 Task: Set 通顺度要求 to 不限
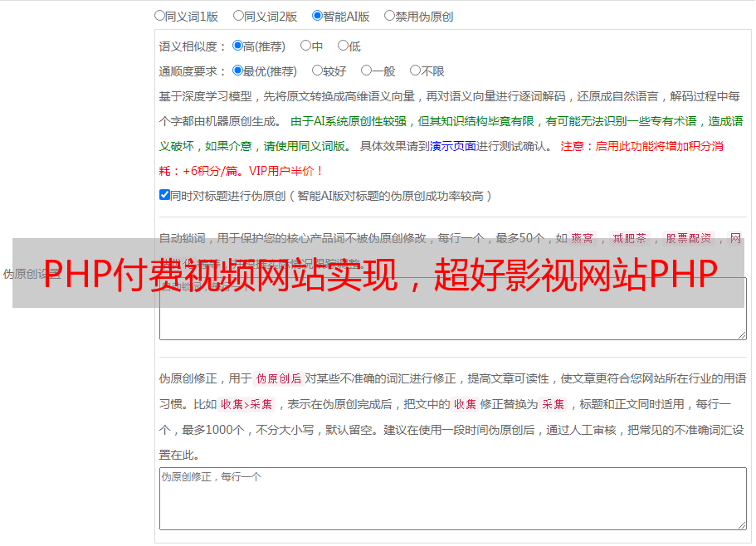pos(415,71)
